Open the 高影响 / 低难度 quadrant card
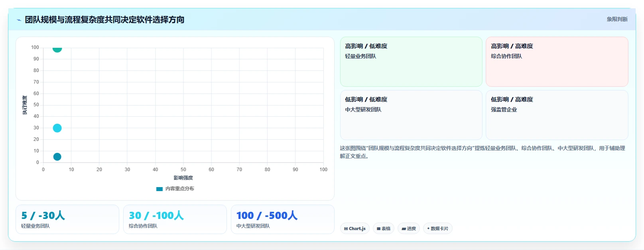 point(411,62)
